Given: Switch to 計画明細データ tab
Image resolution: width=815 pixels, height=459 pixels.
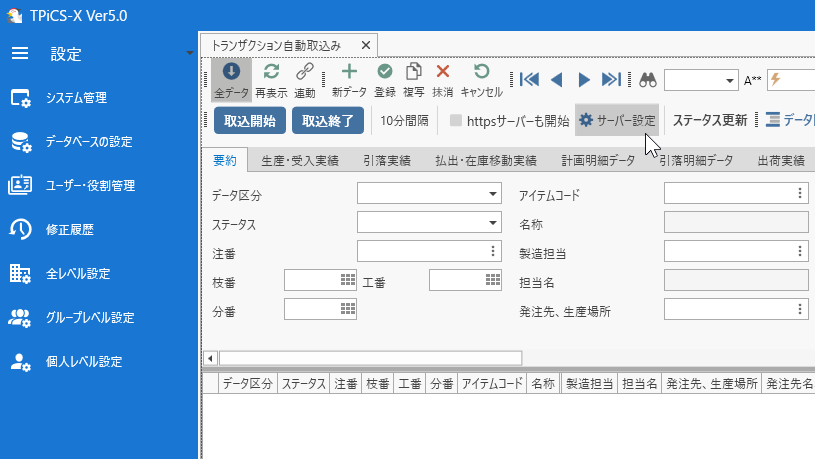Looking at the screenshot, I should [x=598, y=161].
